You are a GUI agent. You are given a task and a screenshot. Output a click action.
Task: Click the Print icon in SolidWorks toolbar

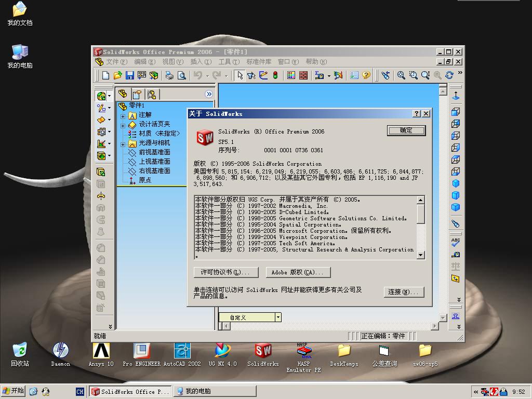(169, 75)
